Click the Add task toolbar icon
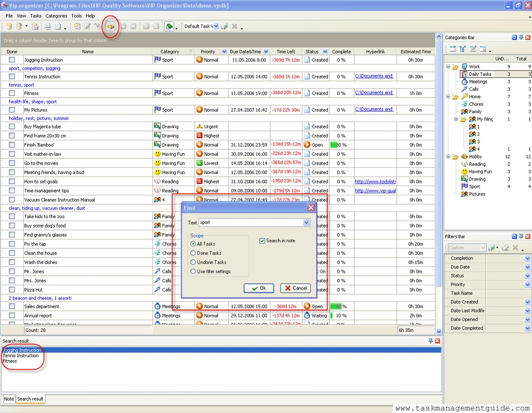 pos(77,26)
